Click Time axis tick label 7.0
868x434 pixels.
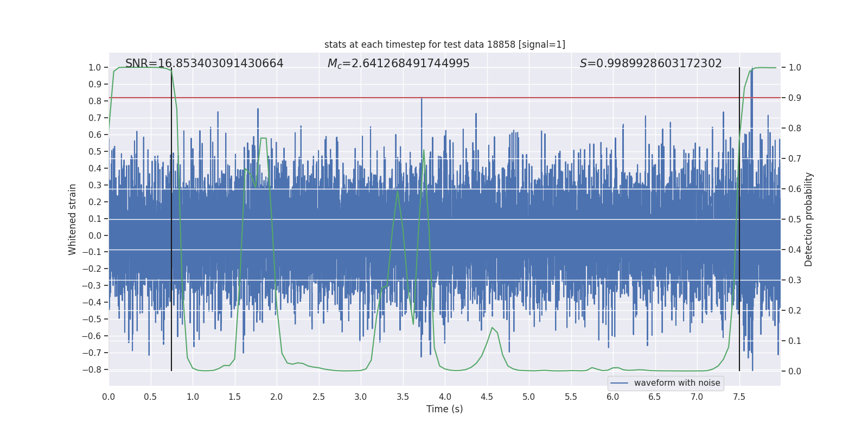pyautogui.click(x=697, y=397)
